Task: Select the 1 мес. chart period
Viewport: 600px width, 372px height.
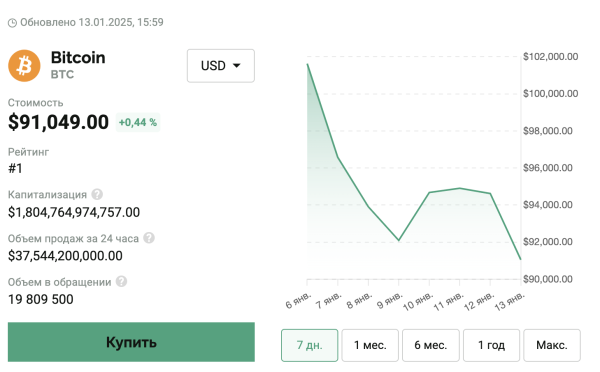Action: pos(370,345)
